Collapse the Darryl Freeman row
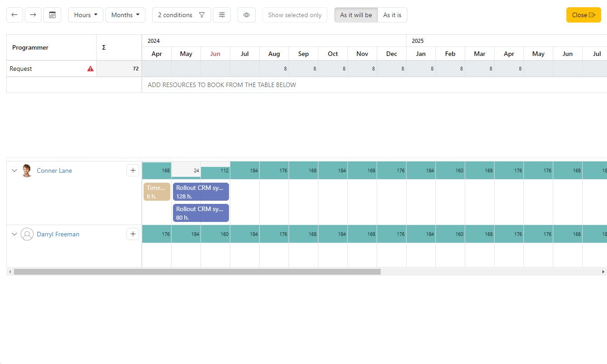This screenshot has height=364, width=607. pos(14,234)
